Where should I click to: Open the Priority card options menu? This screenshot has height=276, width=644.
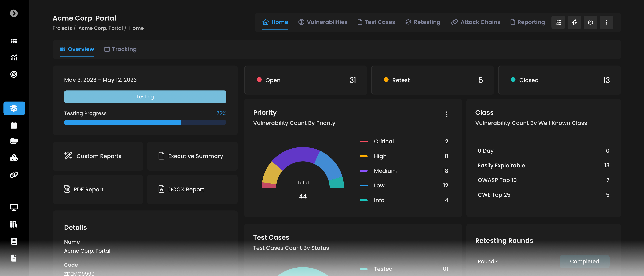[x=447, y=114]
